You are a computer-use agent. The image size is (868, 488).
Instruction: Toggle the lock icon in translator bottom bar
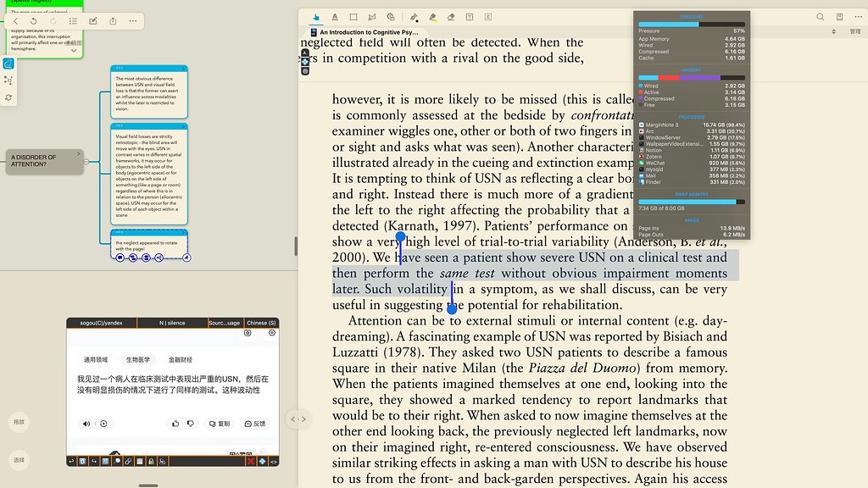(x=151, y=462)
